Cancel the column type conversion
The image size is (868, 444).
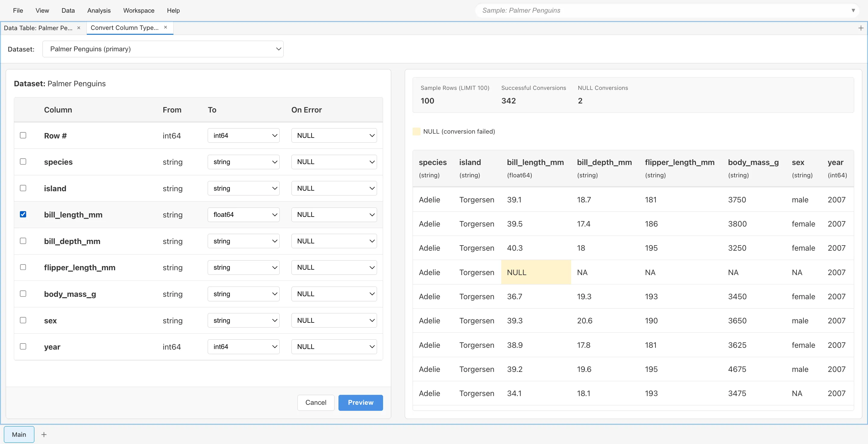315,402
